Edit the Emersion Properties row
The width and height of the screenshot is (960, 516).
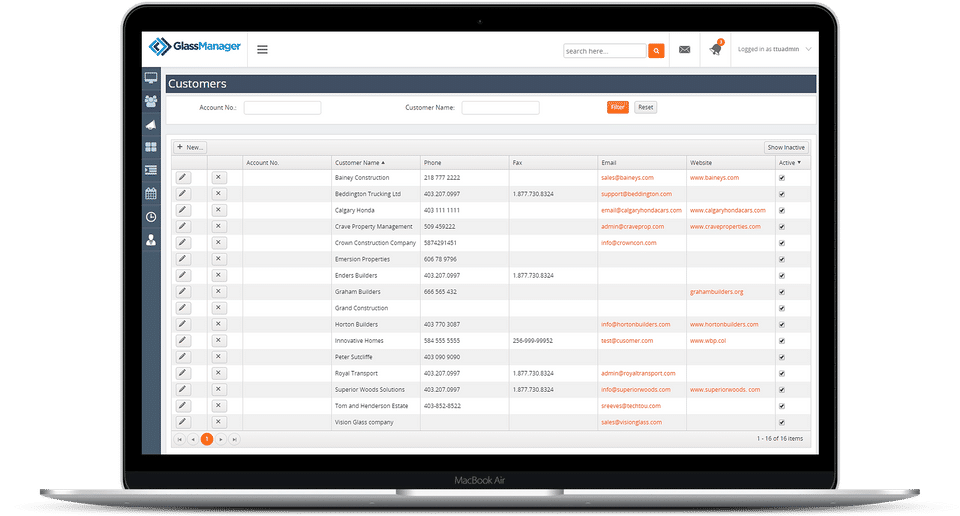183,259
